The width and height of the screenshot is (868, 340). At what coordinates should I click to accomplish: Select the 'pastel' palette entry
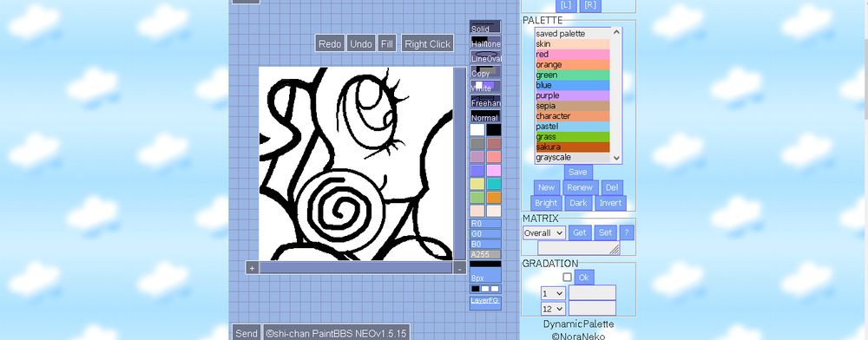click(573, 127)
